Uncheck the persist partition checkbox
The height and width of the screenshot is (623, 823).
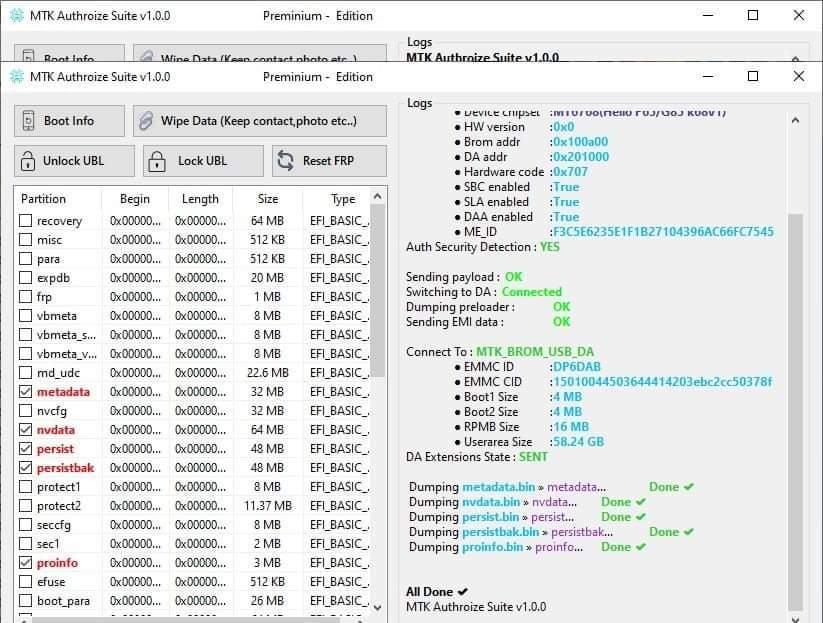point(25,448)
